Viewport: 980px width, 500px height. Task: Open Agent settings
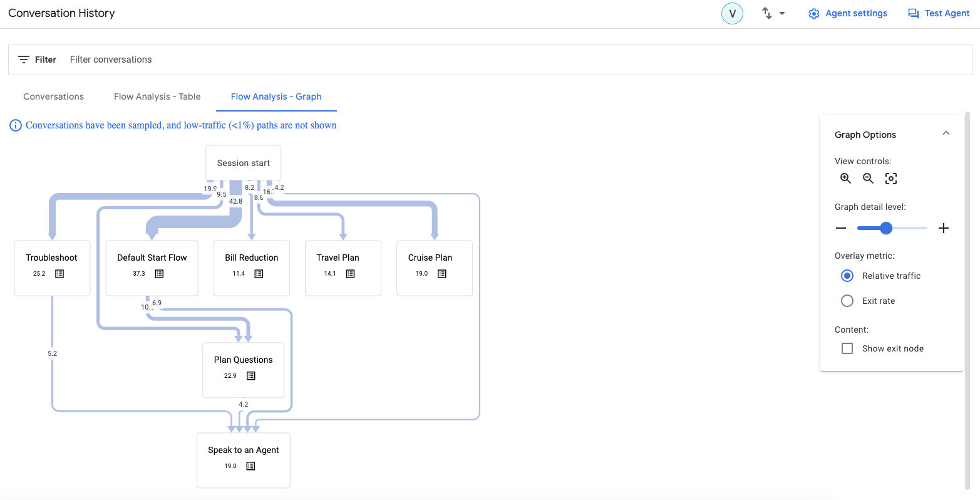point(848,13)
